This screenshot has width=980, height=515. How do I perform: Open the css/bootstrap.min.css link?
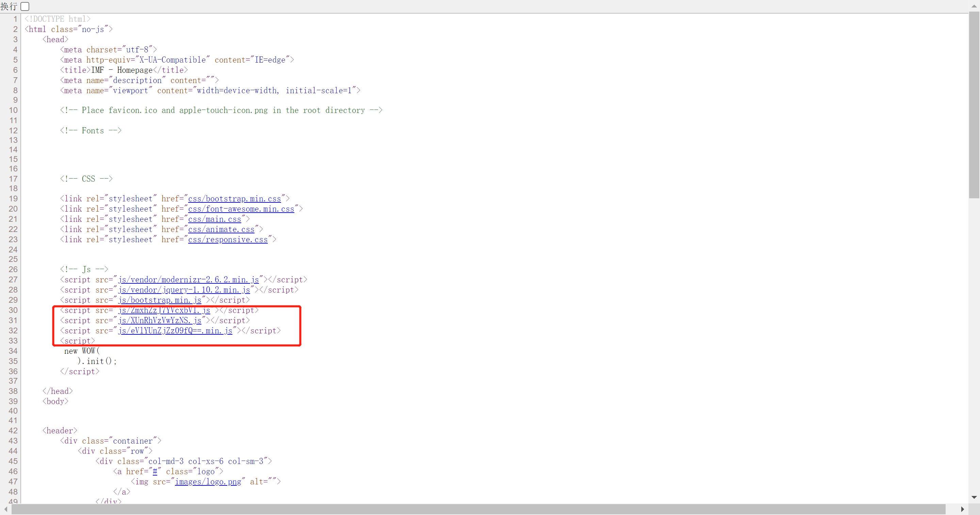coord(234,199)
